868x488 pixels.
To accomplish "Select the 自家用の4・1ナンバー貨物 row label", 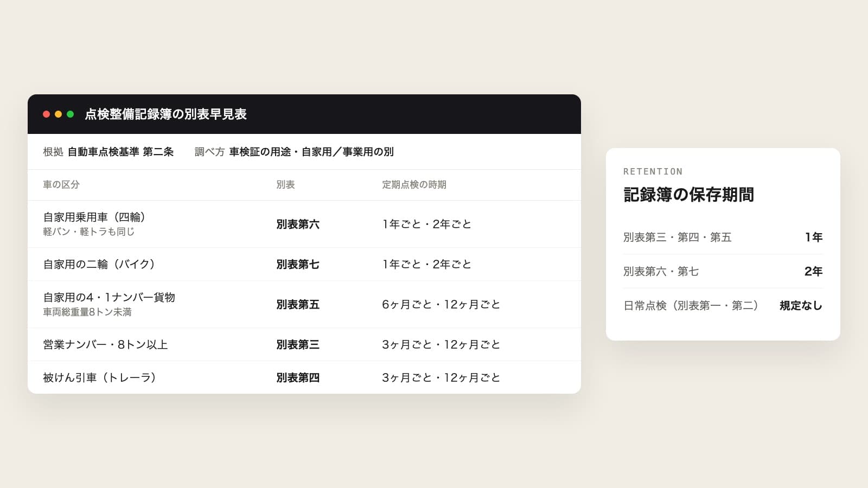I will click(109, 297).
